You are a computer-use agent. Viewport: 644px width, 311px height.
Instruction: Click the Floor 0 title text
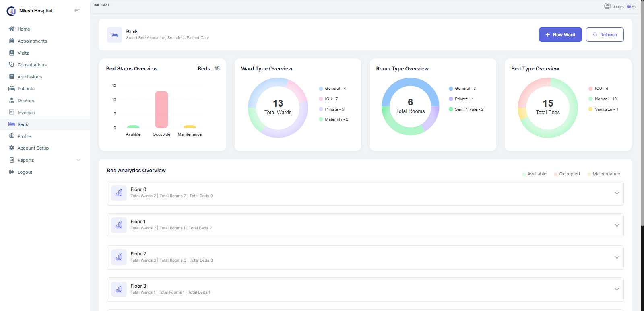[x=138, y=189]
